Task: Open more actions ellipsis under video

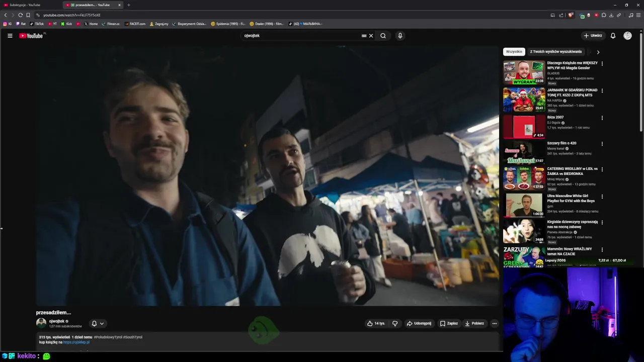Action: (495, 323)
